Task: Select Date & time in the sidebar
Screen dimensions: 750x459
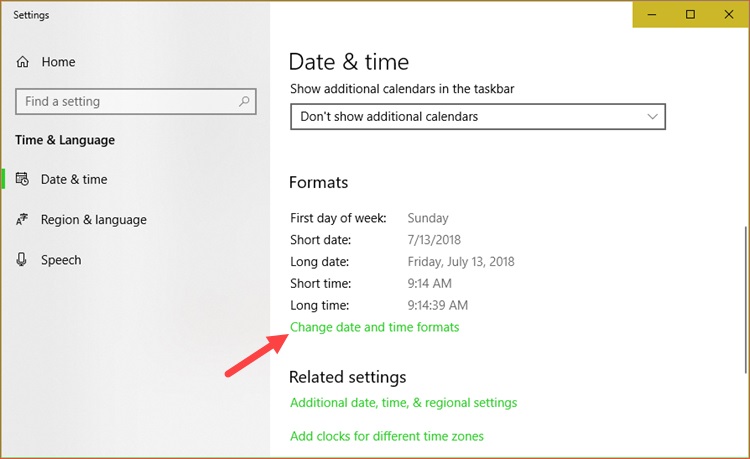Action: pyautogui.click(x=74, y=180)
